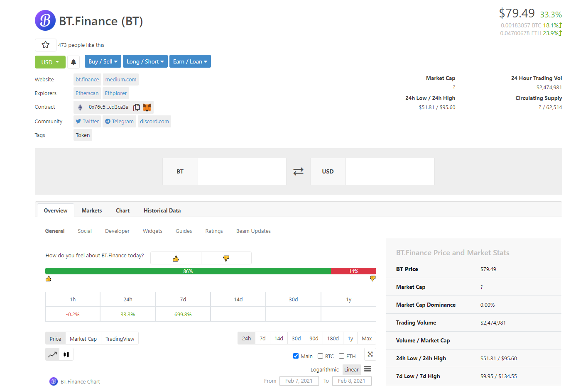The height and width of the screenshot is (386, 588).
Task: Set chart range to 24h
Action: tap(247, 338)
